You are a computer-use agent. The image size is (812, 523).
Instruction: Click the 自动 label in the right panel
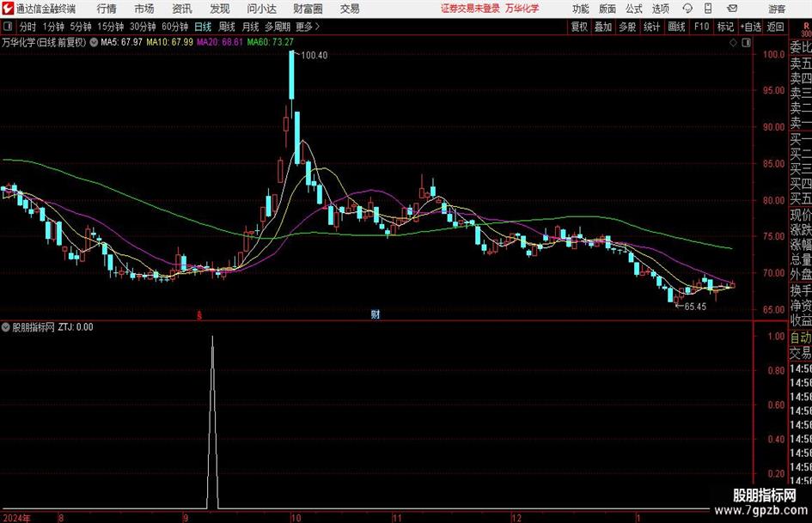801,338
